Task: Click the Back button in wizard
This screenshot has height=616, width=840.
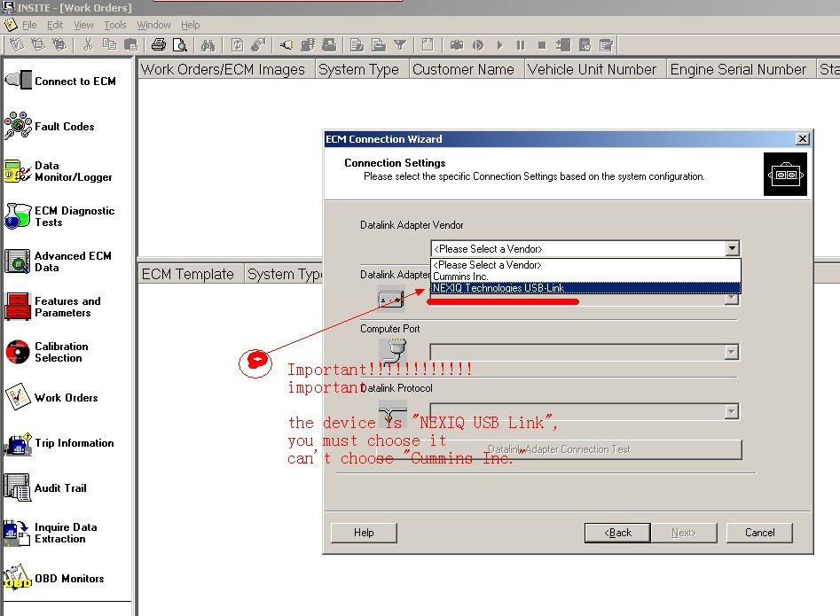Action: coord(617,533)
